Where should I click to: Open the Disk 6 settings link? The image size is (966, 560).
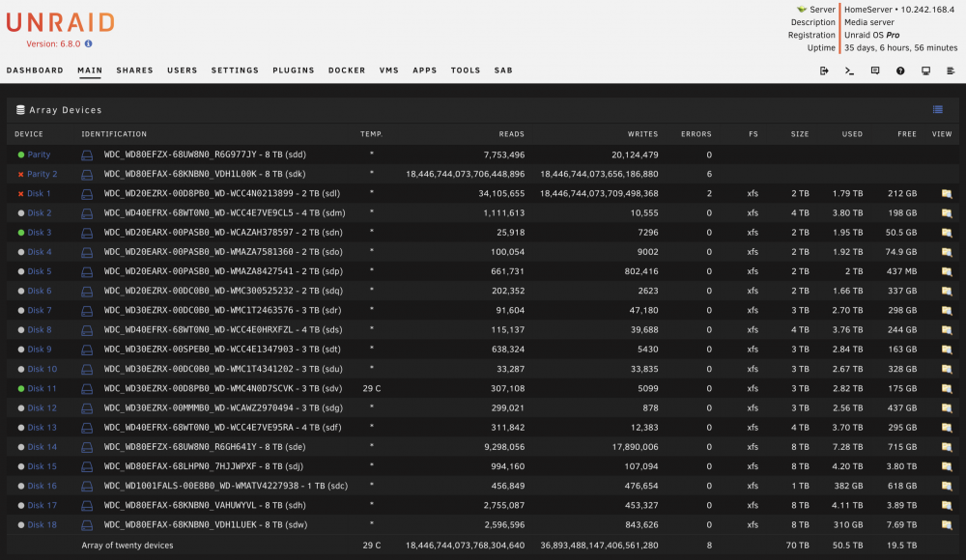[40, 291]
